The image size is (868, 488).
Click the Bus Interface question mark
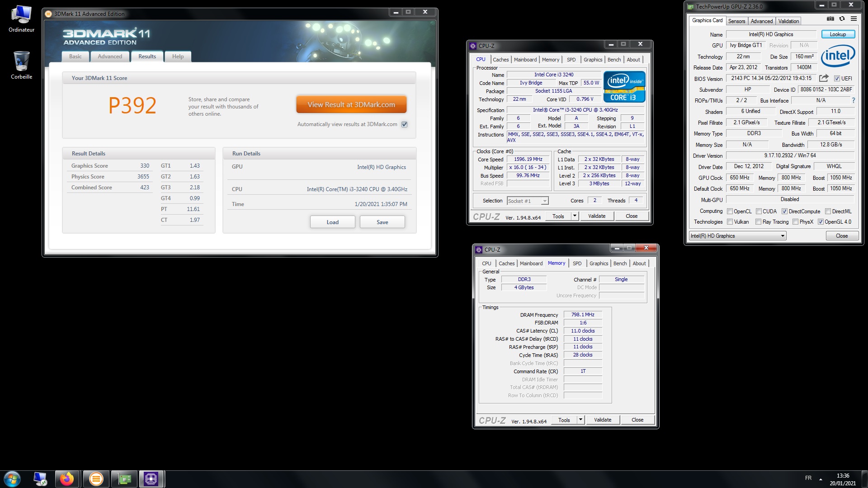854,100
